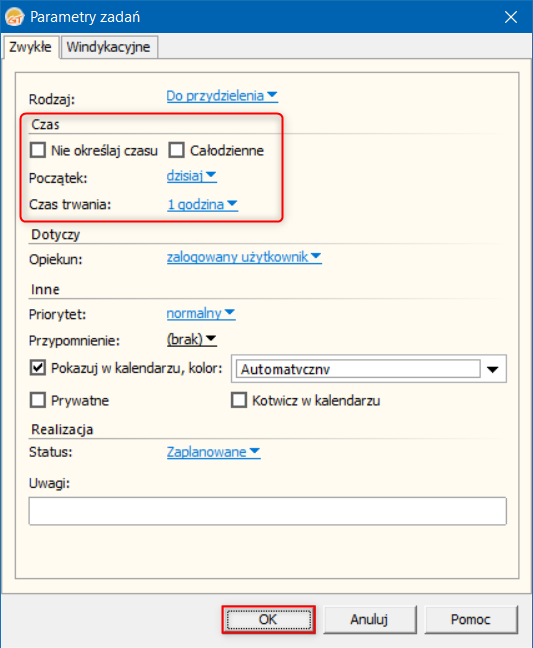Choose Opiekun 'zalogowany użytkownik' link
Viewport: 533px width, 648px height.
point(244,257)
